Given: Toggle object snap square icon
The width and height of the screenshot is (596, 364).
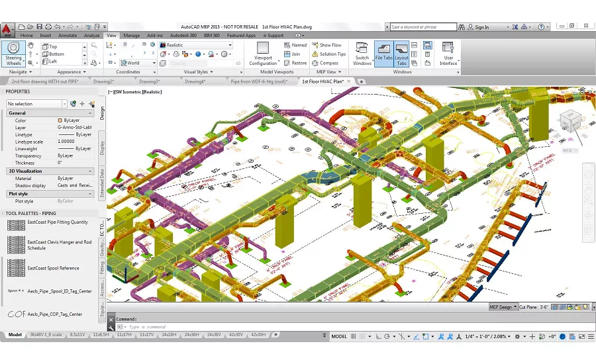Looking at the screenshot, I should [x=426, y=337].
